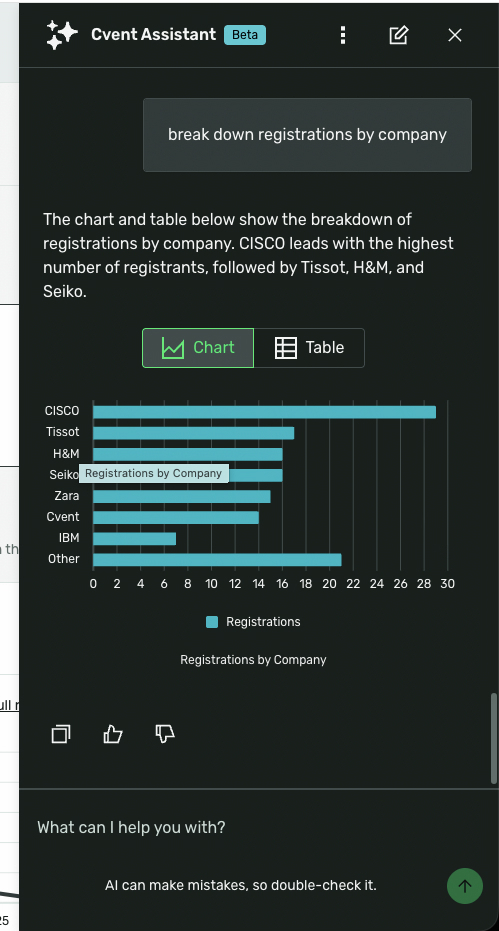Click the Beta badge
This screenshot has width=499, height=931.
245,35
